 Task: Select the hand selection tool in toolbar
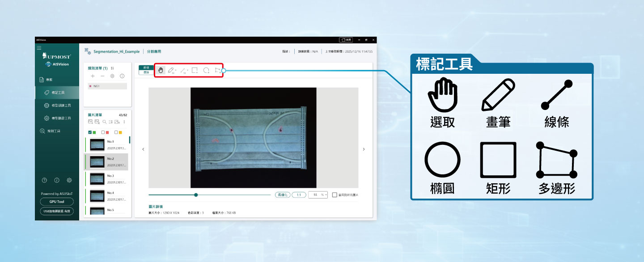[161, 70]
